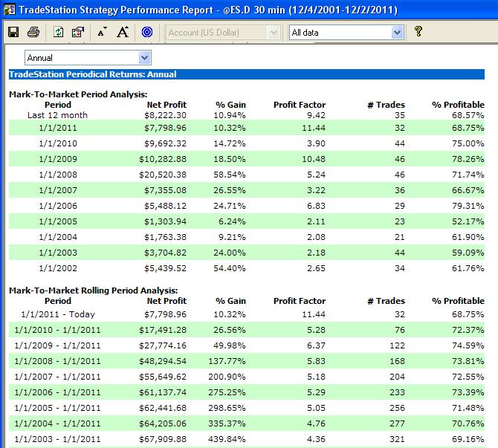Click % profitable value 79.31%

pos(468,206)
